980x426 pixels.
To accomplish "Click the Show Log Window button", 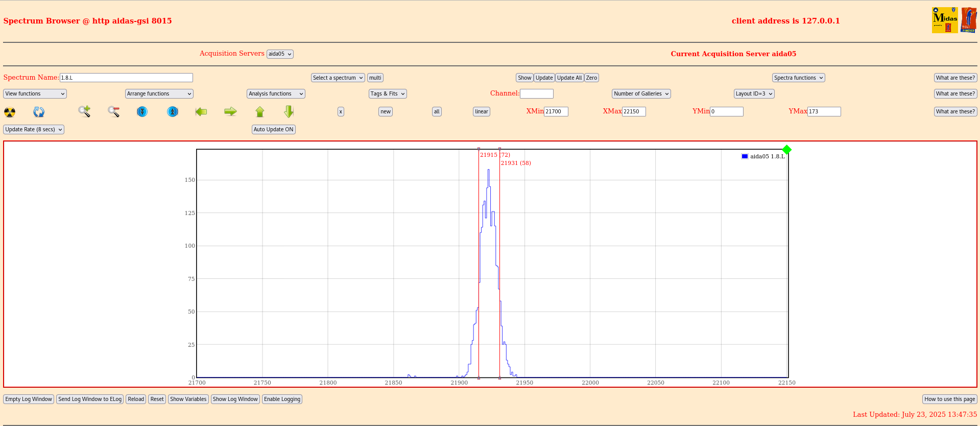I will pos(235,399).
